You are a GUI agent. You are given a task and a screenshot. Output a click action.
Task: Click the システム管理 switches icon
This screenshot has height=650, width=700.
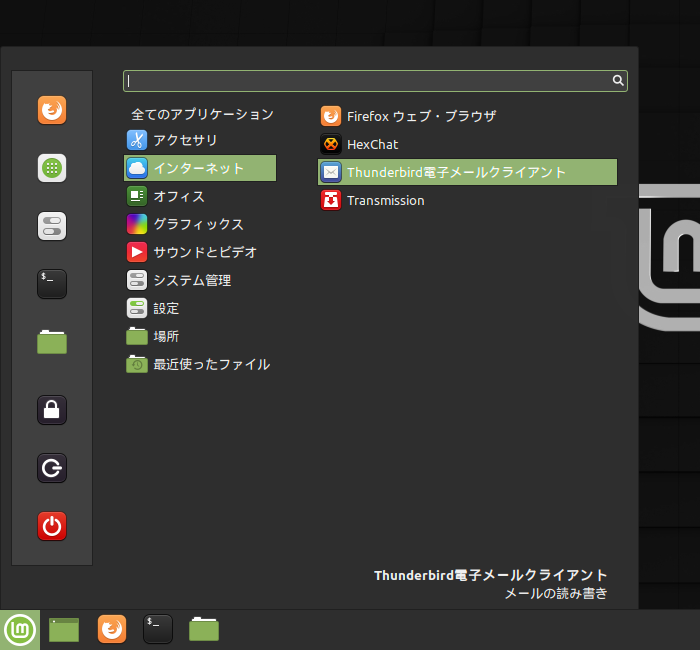click(137, 280)
